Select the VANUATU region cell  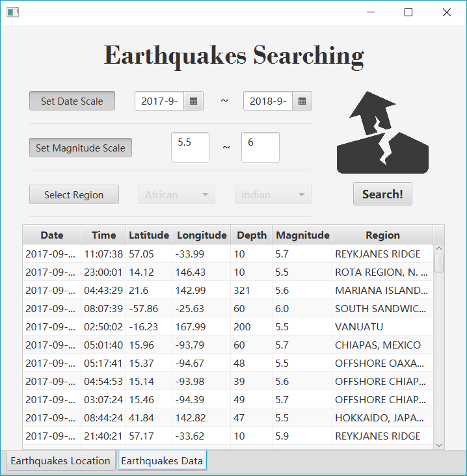pyautogui.click(x=382, y=326)
